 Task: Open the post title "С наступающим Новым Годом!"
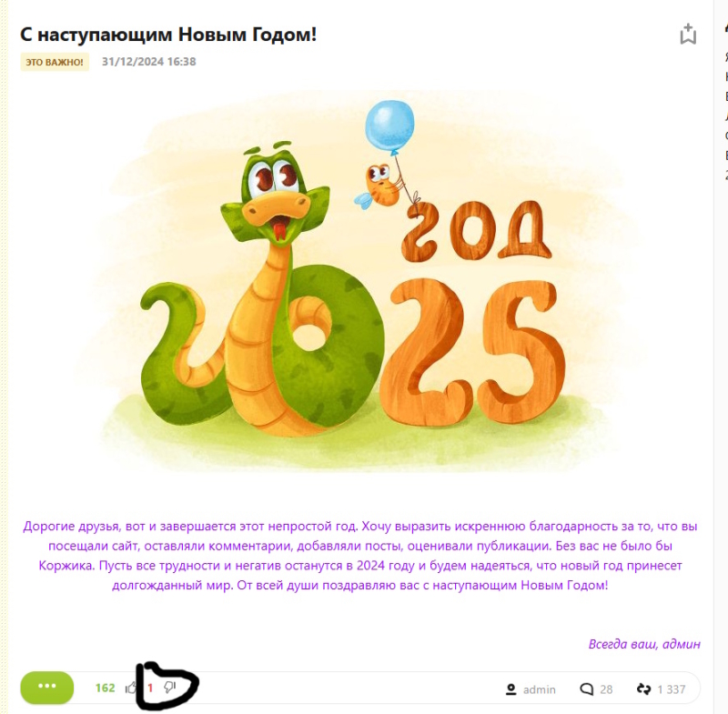(168, 35)
